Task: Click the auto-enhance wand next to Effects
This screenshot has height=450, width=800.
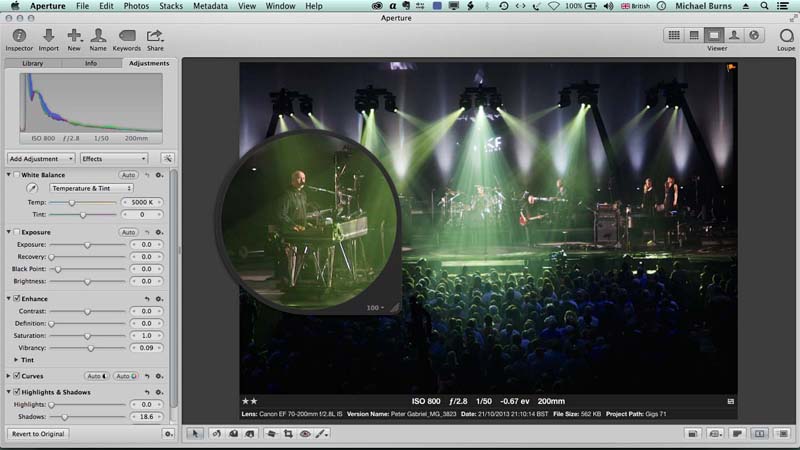Action: click(167, 159)
